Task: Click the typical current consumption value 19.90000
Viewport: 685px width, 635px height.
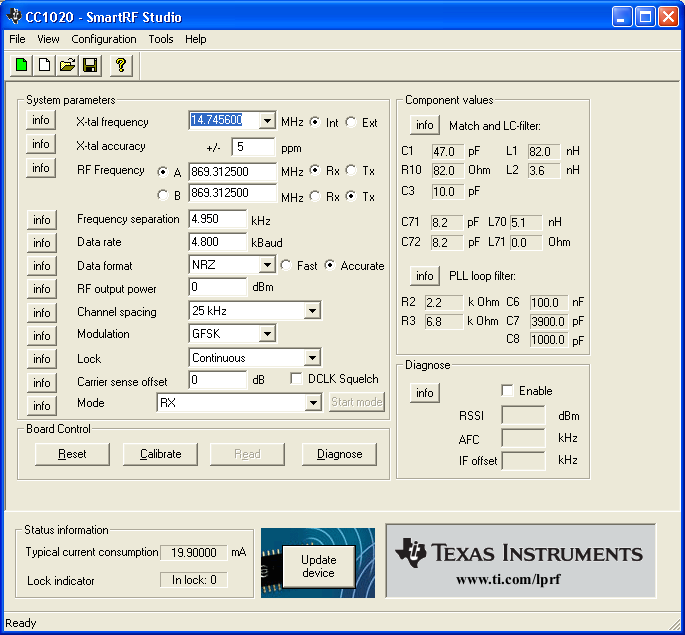Action: point(194,552)
